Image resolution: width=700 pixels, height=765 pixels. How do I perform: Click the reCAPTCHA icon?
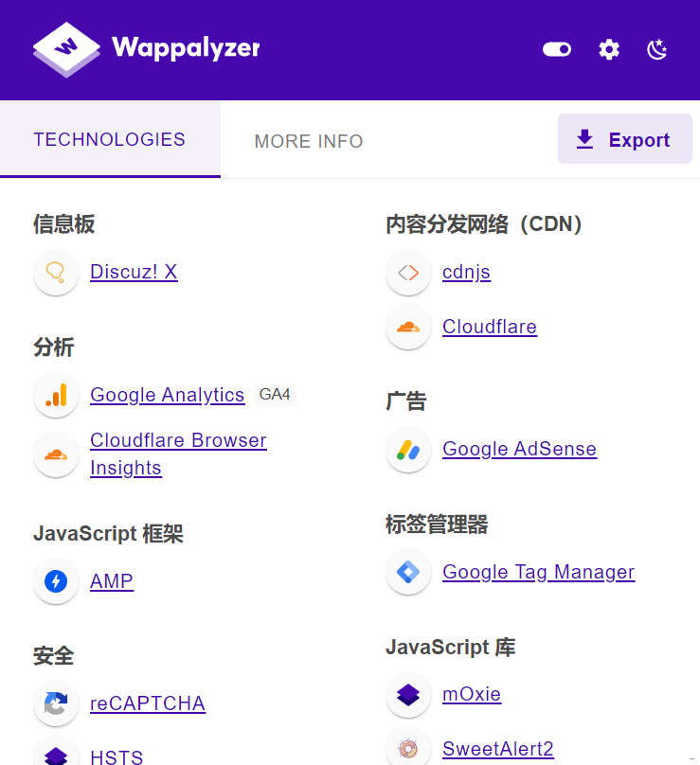[x=56, y=703]
